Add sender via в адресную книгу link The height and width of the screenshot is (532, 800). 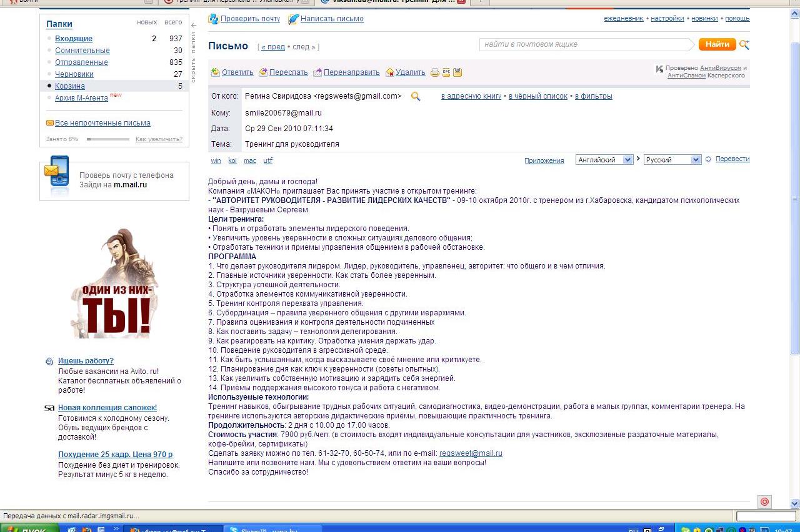471,96
